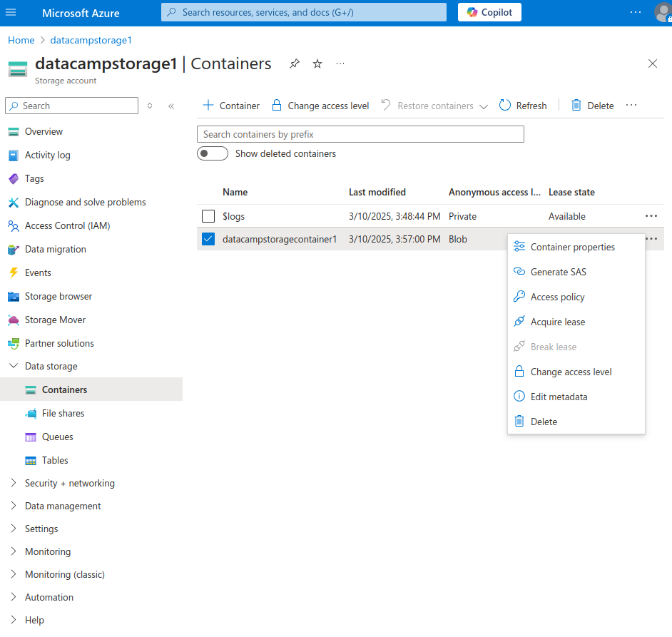Screen dimensions: 672x637
Task: Choose Acquire lease menu option
Action: click(x=576, y=322)
